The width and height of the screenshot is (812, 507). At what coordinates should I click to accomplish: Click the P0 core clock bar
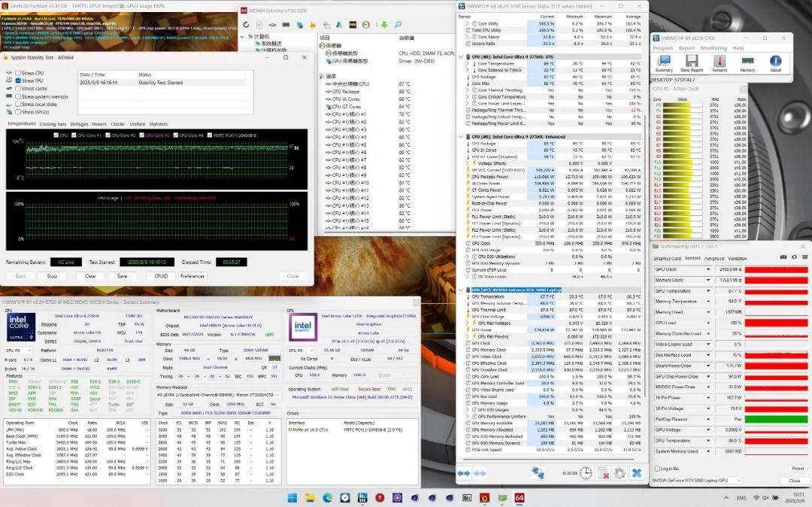[x=683, y=105]
